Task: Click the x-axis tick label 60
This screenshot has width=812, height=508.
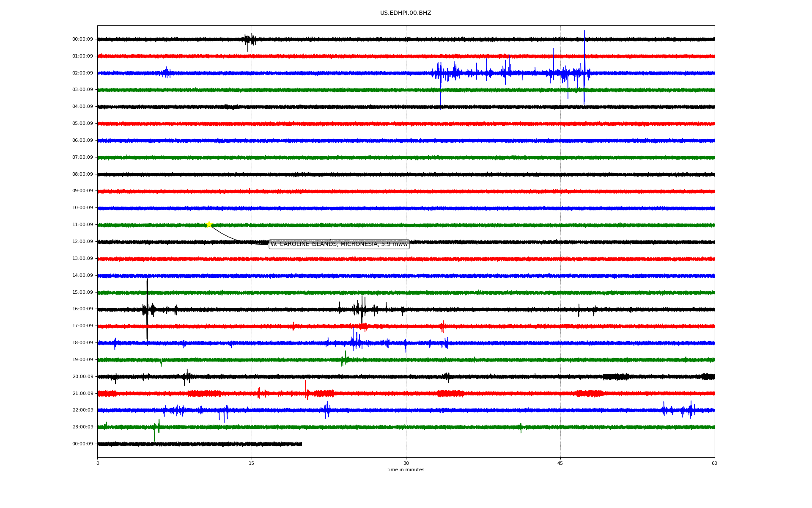Action: pos(714,464)
